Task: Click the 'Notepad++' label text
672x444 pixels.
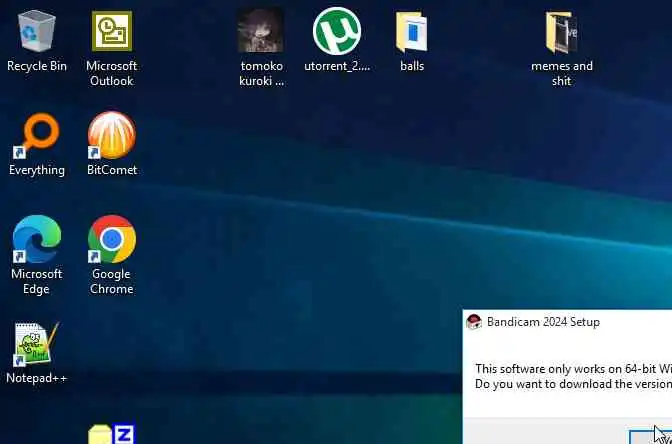Action: point(36,378)
